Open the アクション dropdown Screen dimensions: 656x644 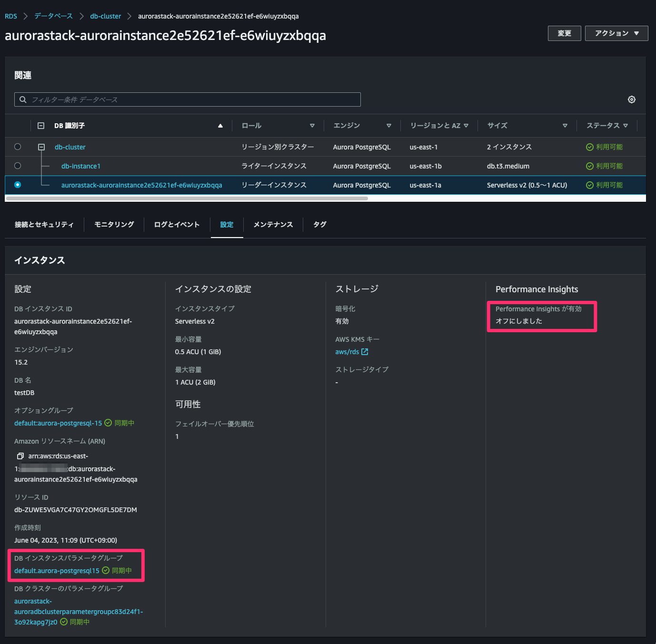[x=616, y=33]
